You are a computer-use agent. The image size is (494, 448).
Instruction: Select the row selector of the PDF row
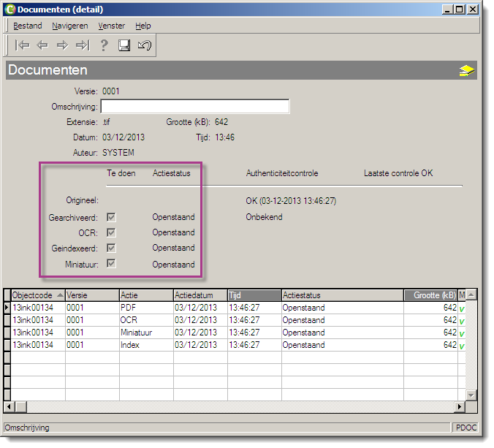coord(7,308)
